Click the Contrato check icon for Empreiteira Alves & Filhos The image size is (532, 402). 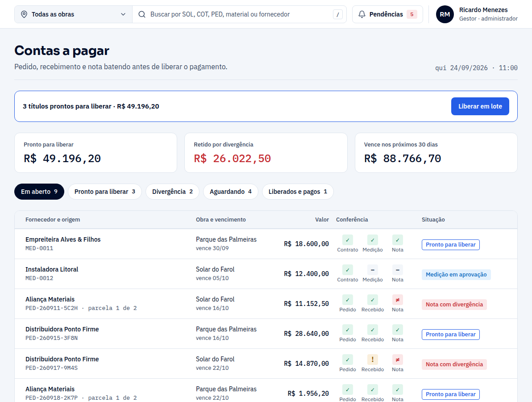347,240
